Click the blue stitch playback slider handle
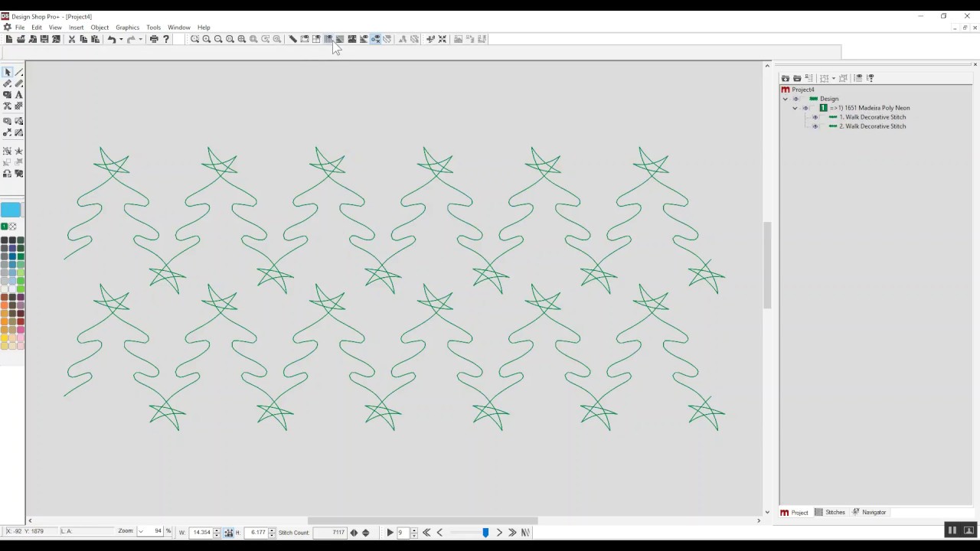Viewport: 980px width, 551px height. point(485,533)
